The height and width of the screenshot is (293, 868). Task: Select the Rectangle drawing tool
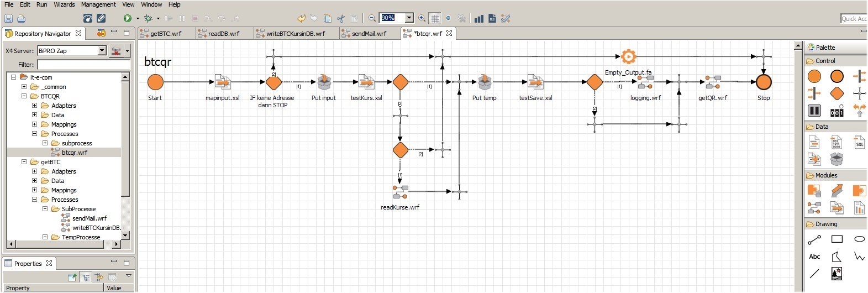coord(837,239)
